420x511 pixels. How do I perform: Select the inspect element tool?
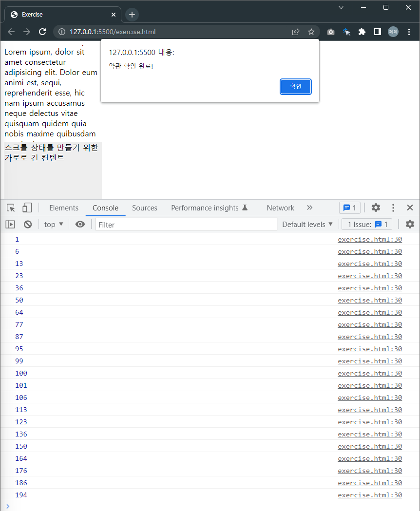(11, 208)
